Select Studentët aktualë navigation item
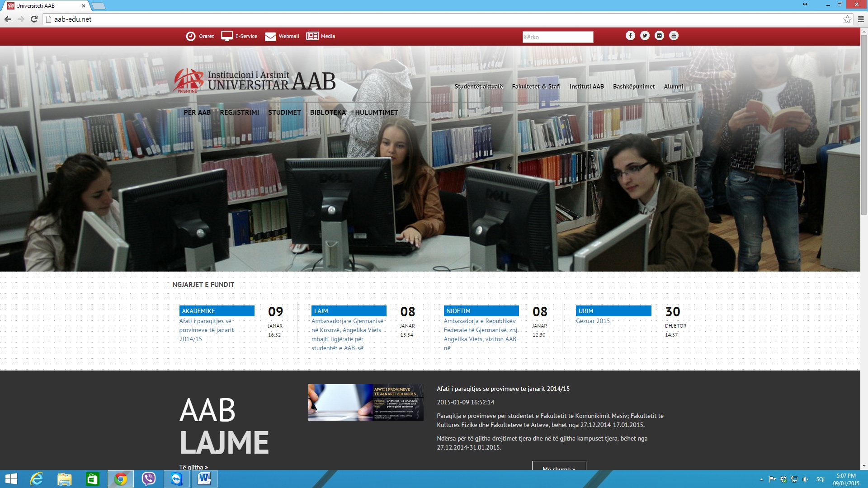The width and height of the screenshot is (868, 488). 479,86
